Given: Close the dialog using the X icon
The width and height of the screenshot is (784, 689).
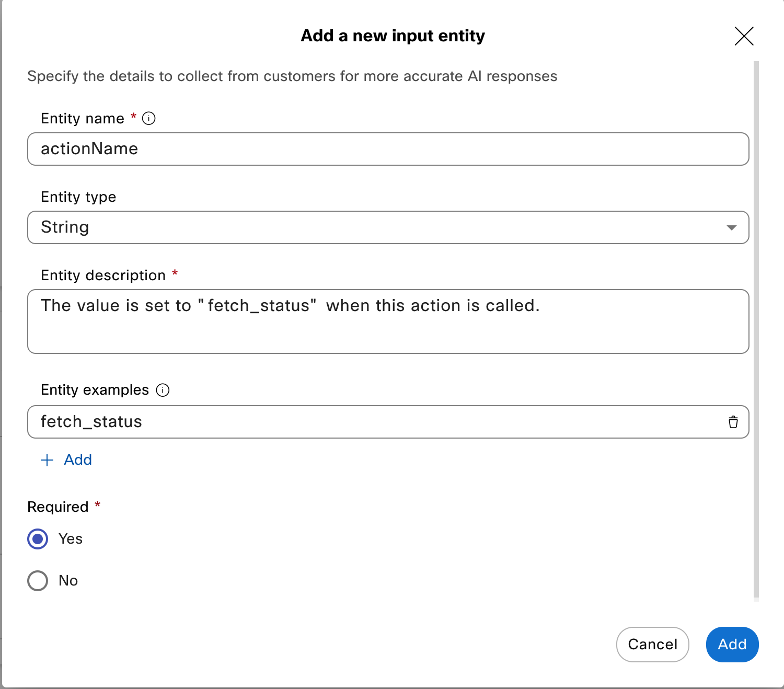Looking at the screenshot, I should [x=743, y=36].
